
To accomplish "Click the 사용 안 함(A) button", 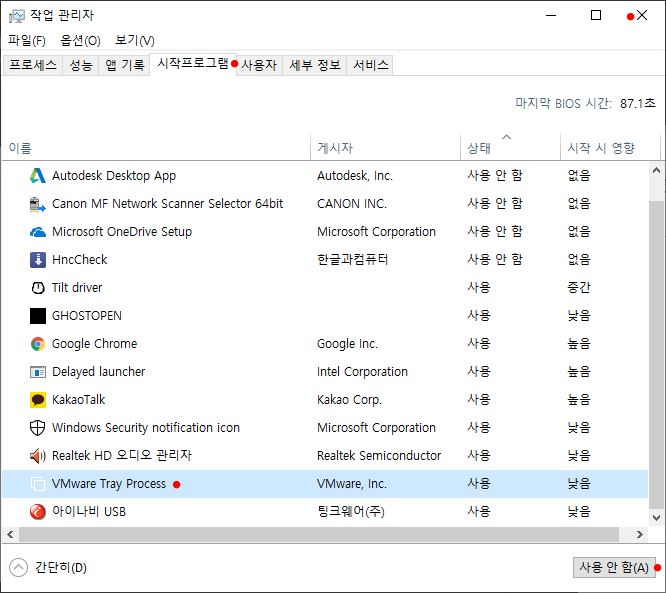I will pos(614,567).
